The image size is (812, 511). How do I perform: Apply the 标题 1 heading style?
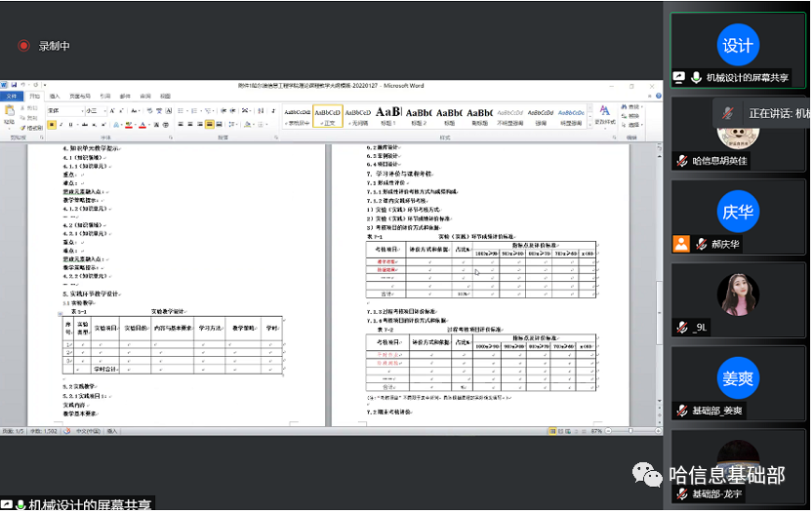pyautogui.click(x=388, y=114)
